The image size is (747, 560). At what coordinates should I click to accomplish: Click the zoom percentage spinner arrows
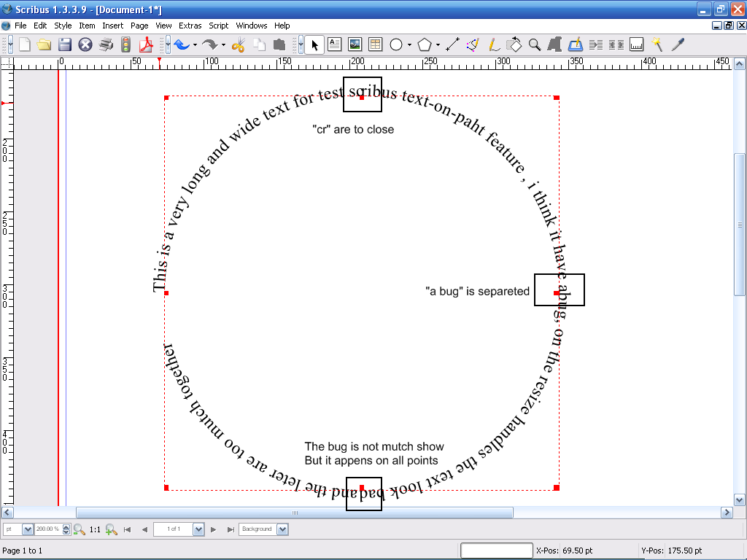pos(66,529)
